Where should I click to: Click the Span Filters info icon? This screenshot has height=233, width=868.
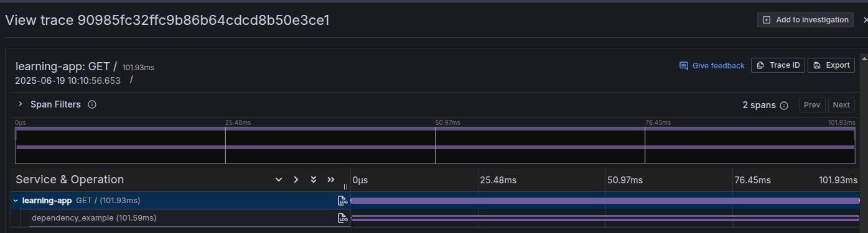[x=92, y=104]
